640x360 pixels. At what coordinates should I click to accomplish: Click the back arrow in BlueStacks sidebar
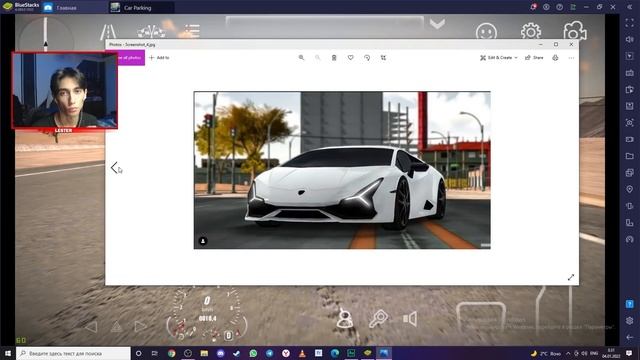(630, 337)
